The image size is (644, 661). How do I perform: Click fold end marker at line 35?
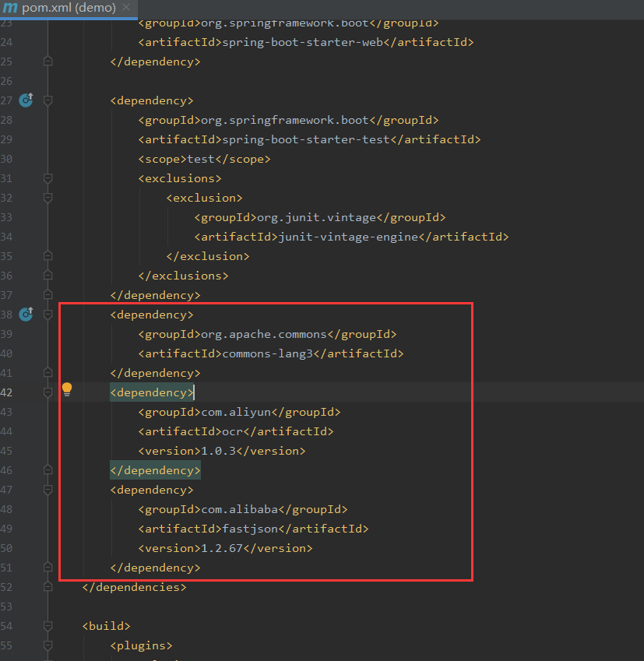pyautogui.click(x=48, y=256)
